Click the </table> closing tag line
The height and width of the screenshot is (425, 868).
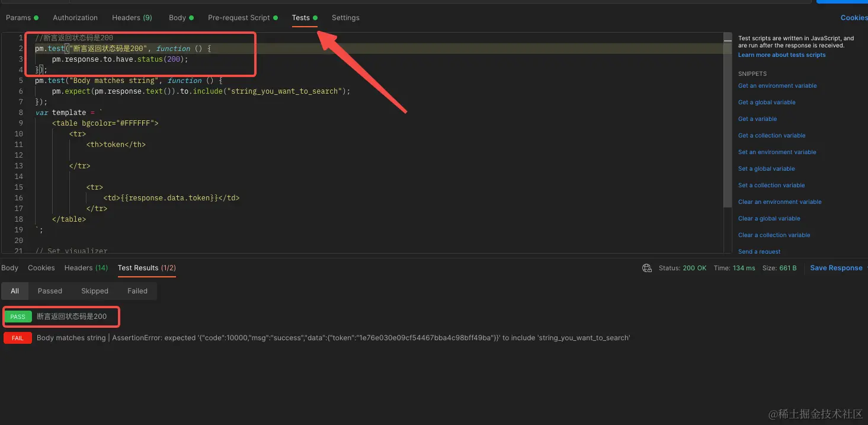click(x=69, y=219)
